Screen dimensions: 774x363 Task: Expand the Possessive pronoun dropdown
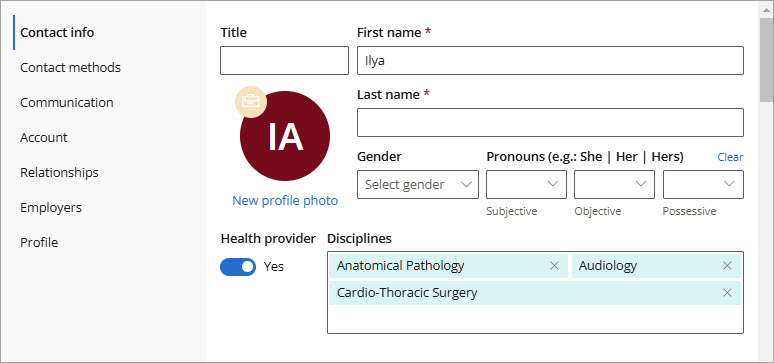coord(703,185)
